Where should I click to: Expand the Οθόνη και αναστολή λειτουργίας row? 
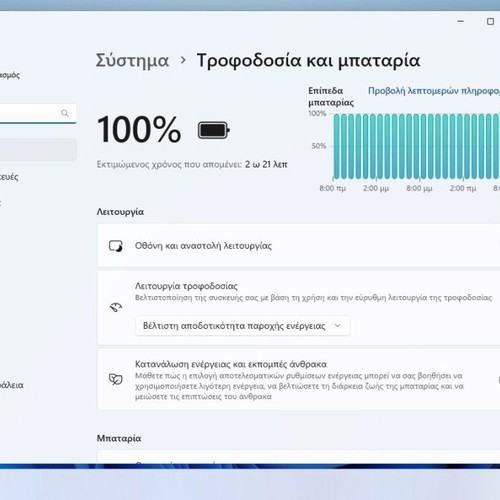pyautogui.click(x=298, y=246)
